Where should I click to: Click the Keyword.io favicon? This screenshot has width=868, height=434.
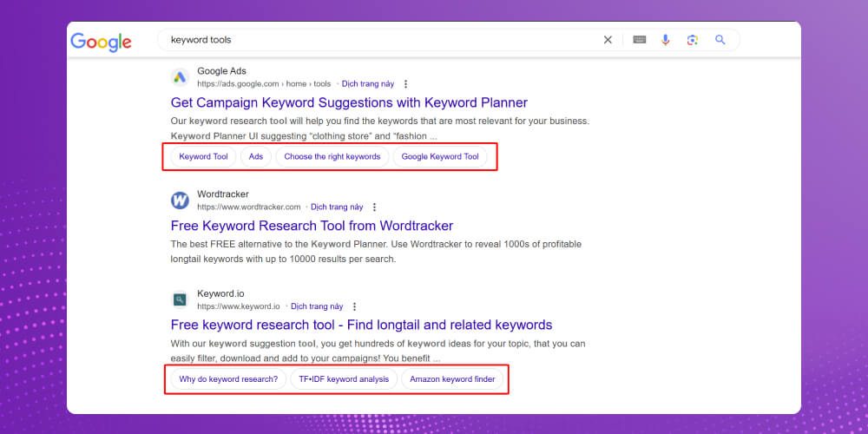(x=180, y=300)
